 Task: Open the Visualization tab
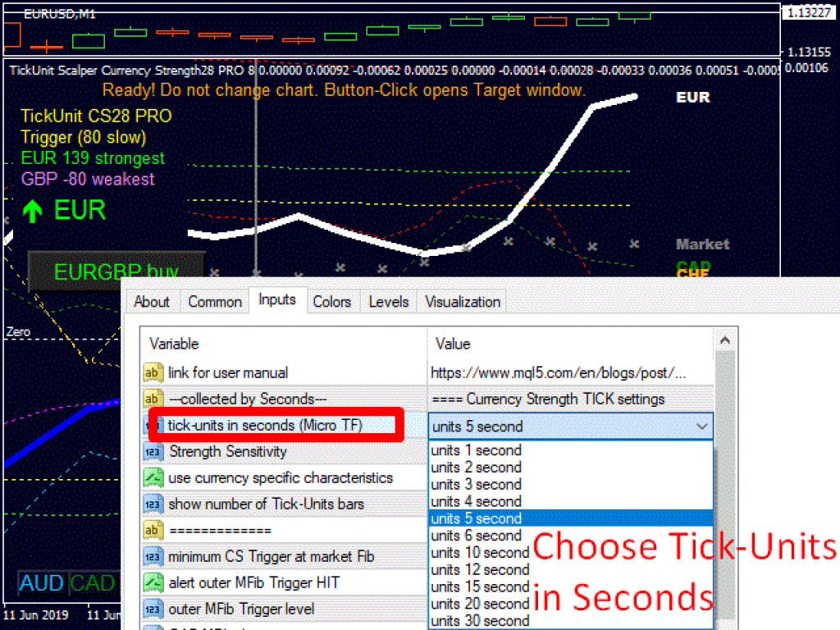click(x=462, y=302)
